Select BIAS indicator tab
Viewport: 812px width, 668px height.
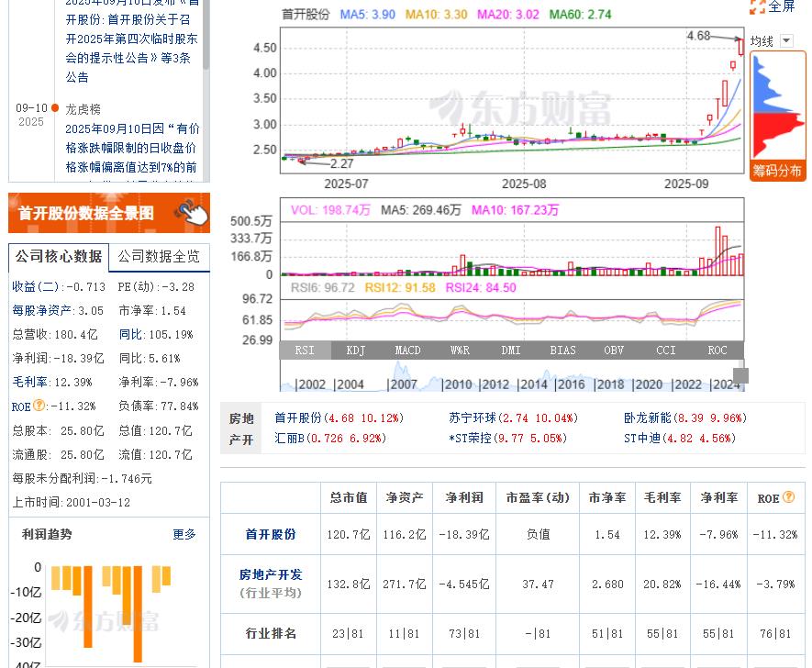pos(562,351)
